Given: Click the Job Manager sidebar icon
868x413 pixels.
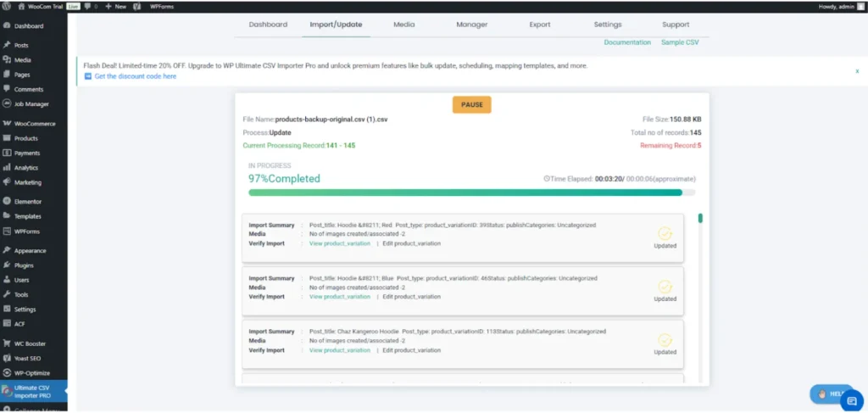Looking at the screenshot, I should pos(7,104).
